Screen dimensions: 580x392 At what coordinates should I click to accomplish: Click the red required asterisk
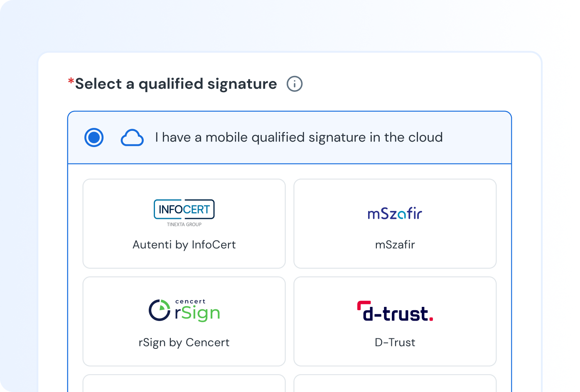coord(71,82)
